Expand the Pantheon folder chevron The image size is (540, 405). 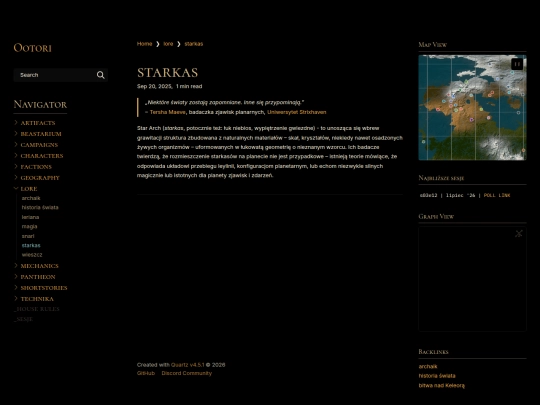click(16, 277)
